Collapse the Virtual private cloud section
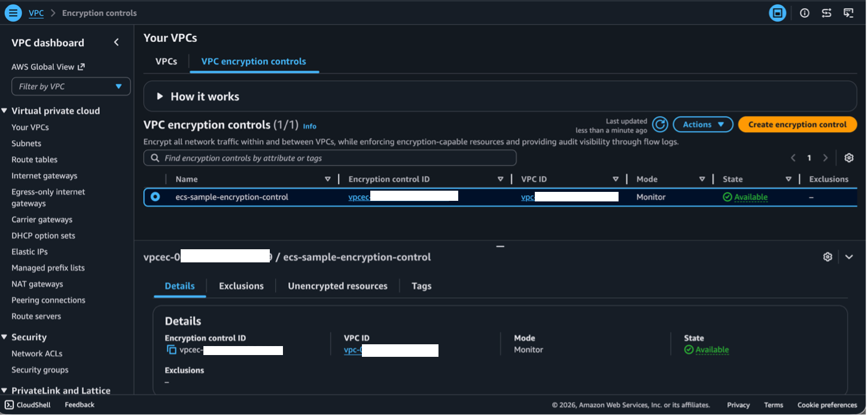Image resolution: width=868 pixels, height=416 pixels. tap(4, 111)
